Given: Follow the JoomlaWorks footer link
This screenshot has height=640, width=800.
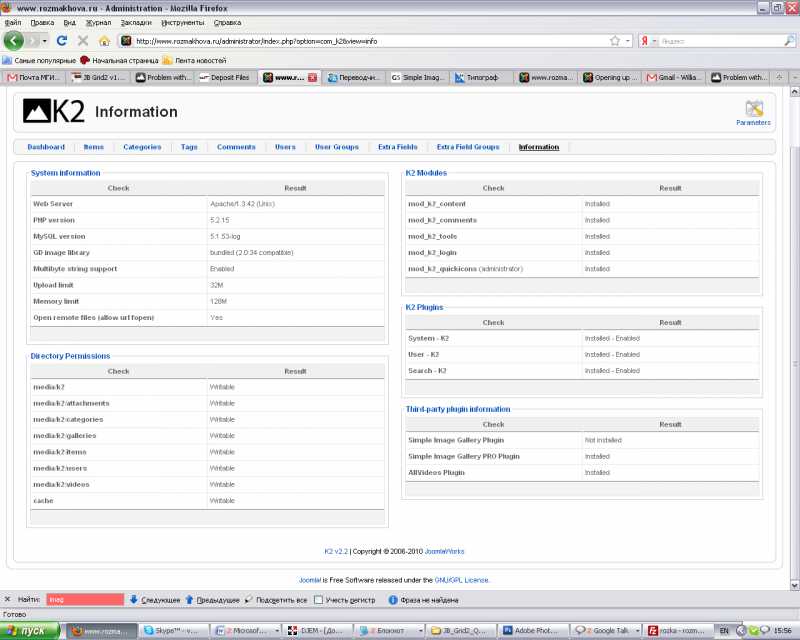Looking at the screenshot, I should (x=444, y=552).
